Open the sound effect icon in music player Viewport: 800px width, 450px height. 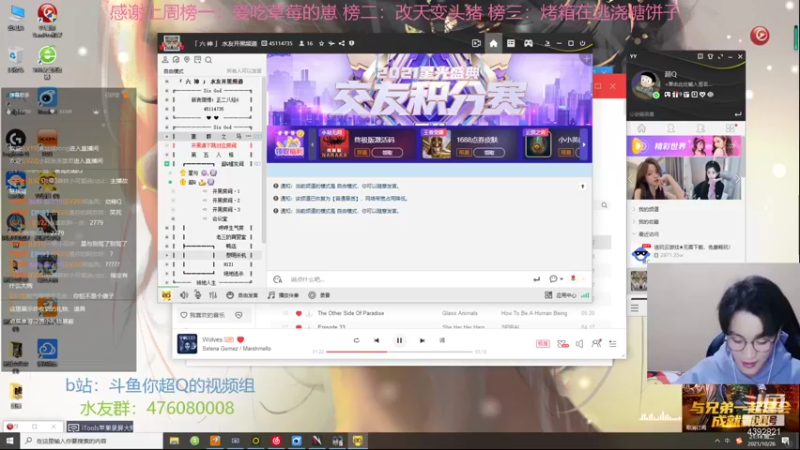point(563,344)
